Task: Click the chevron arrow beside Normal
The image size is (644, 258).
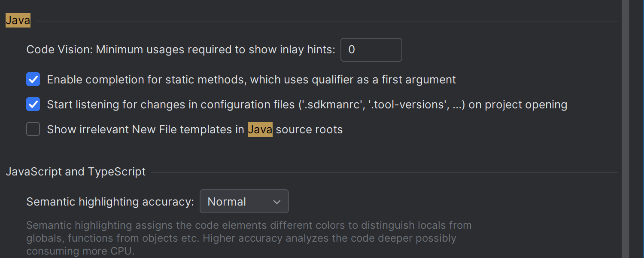Action: coord(277,202)
